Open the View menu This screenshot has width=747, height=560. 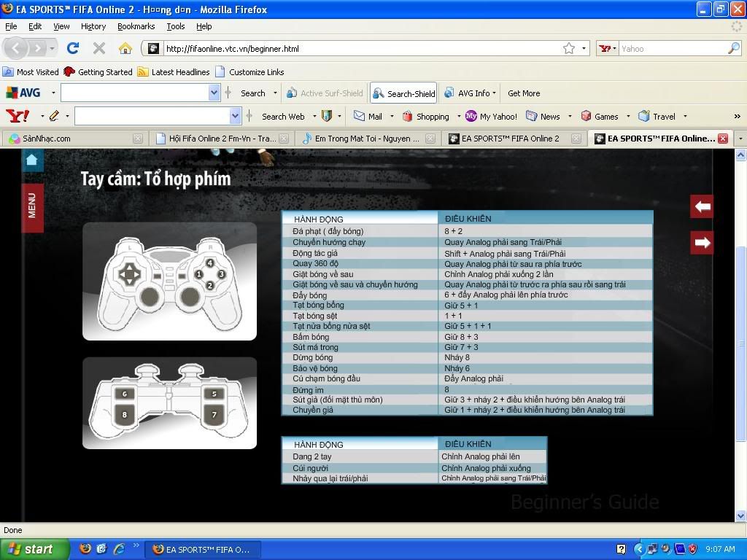(61, 26)
